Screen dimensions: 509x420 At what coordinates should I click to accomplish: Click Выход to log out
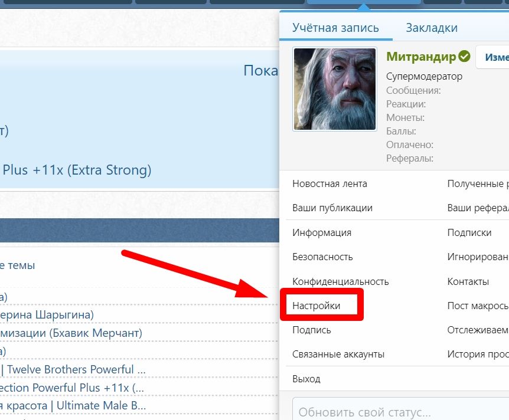305,378
